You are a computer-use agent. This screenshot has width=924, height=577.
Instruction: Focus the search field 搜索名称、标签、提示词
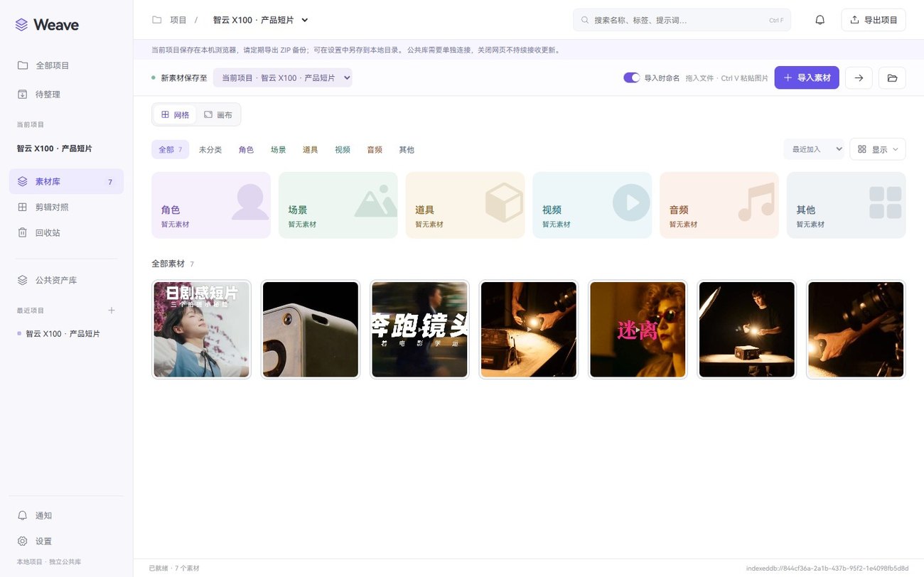click(x=682, y=20)
